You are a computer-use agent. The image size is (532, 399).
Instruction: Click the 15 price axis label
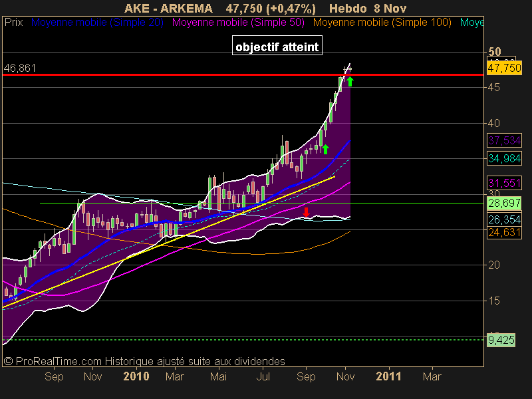pyautogui.click(x=493, y=301)
